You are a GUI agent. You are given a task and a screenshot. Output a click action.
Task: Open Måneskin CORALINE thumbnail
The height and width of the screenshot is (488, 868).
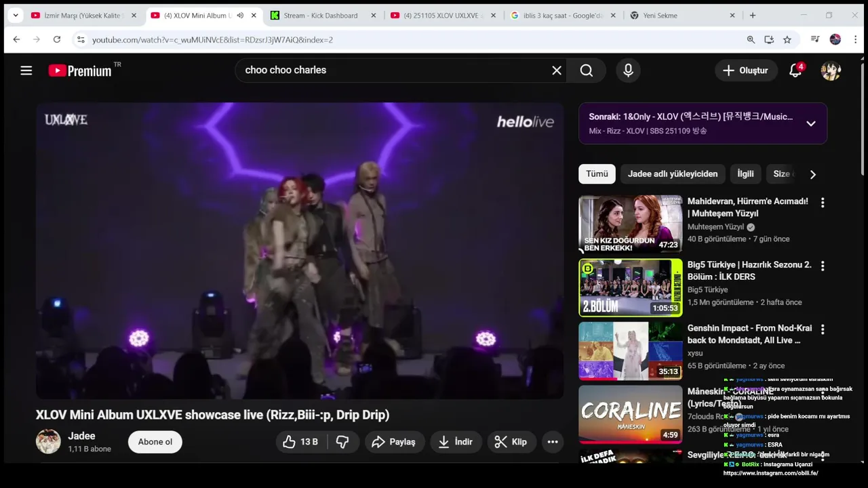(631, 415)
